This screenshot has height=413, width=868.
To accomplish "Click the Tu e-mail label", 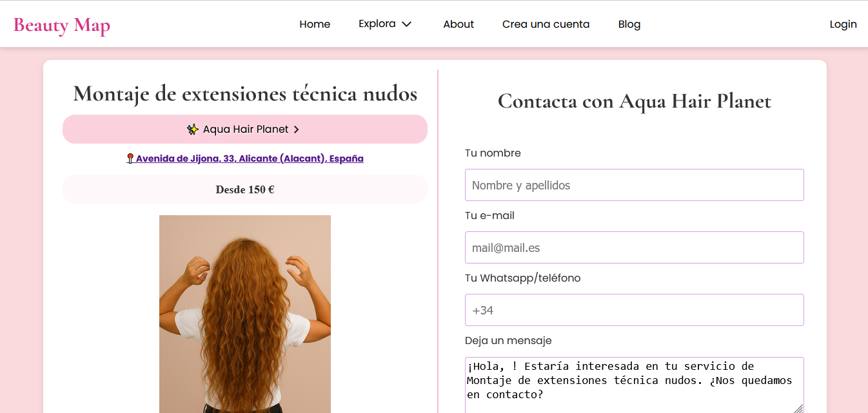I will (x=489, y=216).
